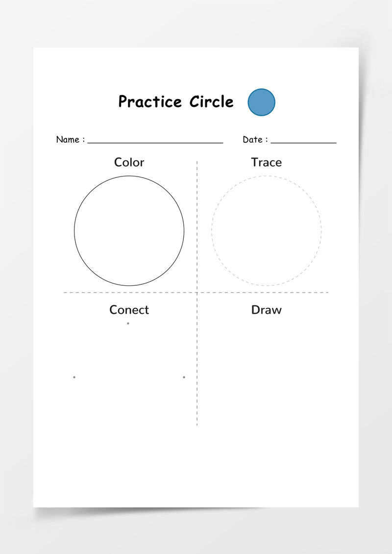The height and width of the screenshot is (554, 392).
Task: Click the vertical dashed divider line
Action: [197, 293]
